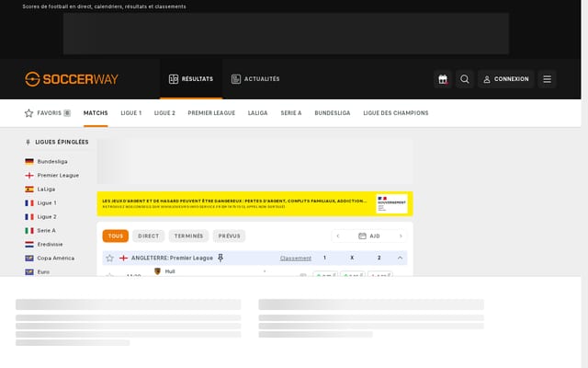Click the pin icon beside Ligues épinglées
The height and width of the screenshot is (368, 588).
pos(28,142)
